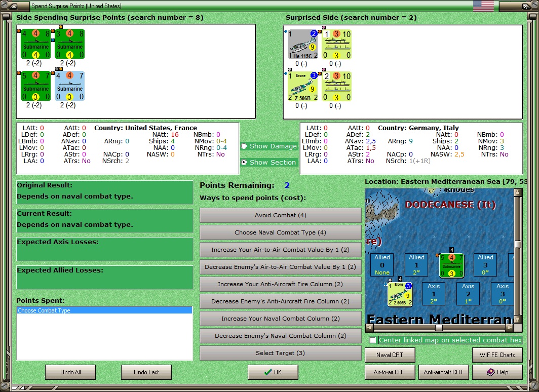Click the Axis 2 sea box
The image size is (539, 392).
click(x=468, y=293)
